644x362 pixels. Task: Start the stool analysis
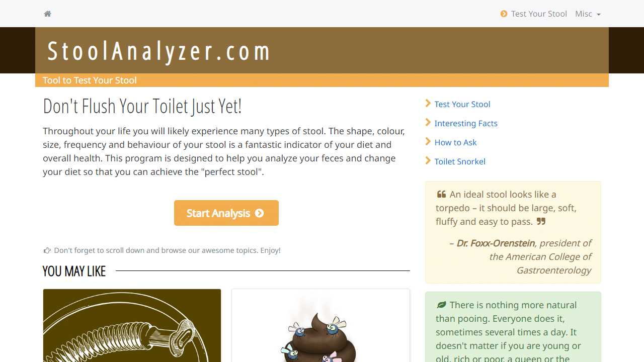tap(226, 213)
